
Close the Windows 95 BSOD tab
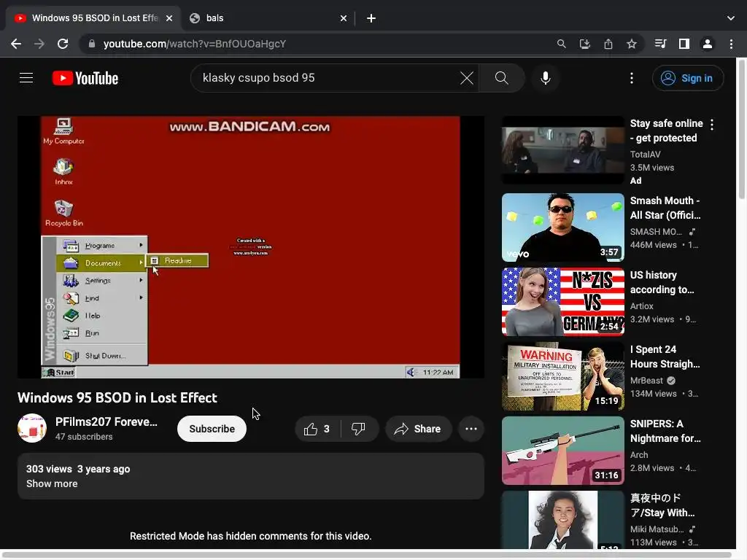click(169, 18)
